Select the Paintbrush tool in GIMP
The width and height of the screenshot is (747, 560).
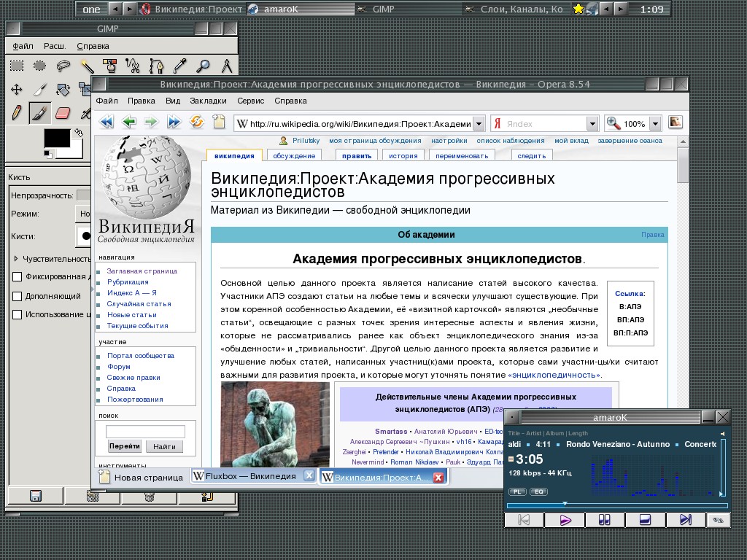click(39, 113)
